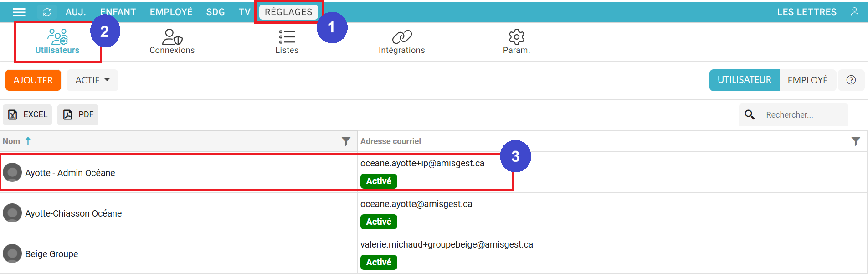868x274 pixels.
Task: Filter the Nom column
Action: click(346, 141)
